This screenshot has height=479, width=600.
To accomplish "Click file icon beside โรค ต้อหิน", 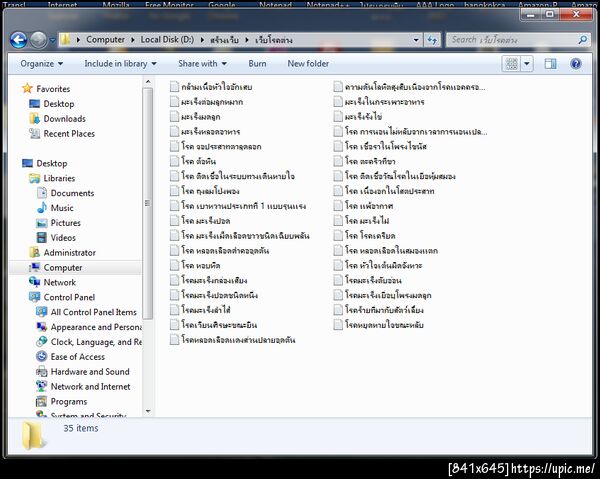I will tap(174, 161).
